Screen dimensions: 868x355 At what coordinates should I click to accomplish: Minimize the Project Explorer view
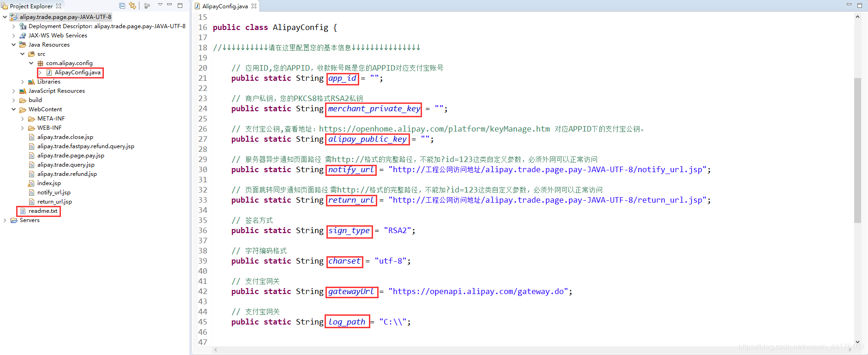tap(169, 5)
